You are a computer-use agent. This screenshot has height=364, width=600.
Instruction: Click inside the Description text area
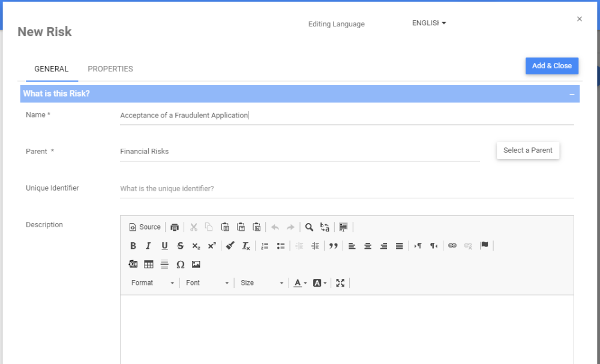pos(347,330)
